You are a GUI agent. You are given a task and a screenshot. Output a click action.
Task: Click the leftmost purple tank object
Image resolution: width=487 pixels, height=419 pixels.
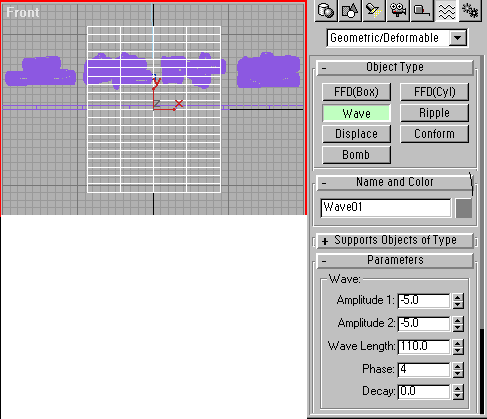point(40,71)
